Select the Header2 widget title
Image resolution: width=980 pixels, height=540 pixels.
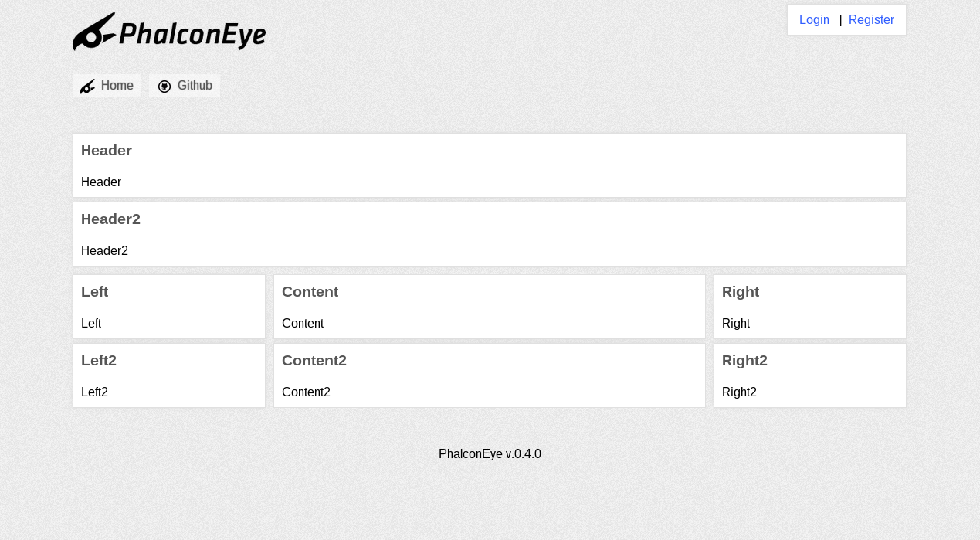[x=110, y=219]
